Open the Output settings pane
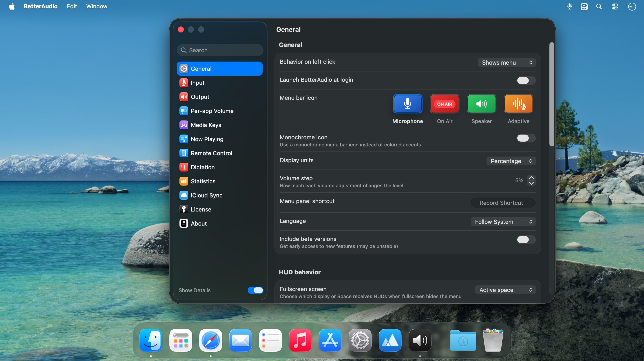 pos(220,97)
